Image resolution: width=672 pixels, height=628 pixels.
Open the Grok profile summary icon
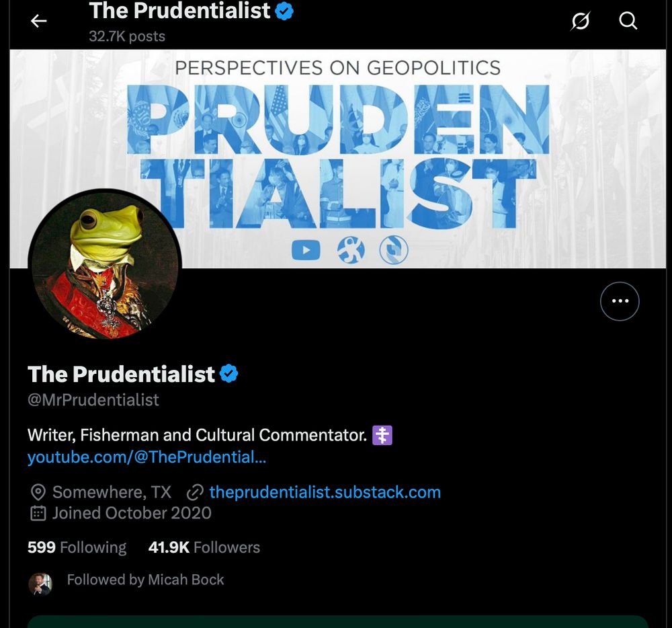point(581,21)
